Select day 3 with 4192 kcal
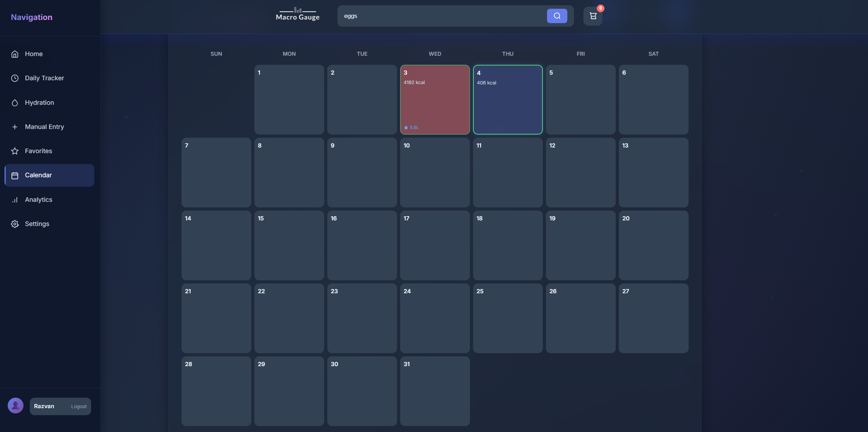 [435, 100]
